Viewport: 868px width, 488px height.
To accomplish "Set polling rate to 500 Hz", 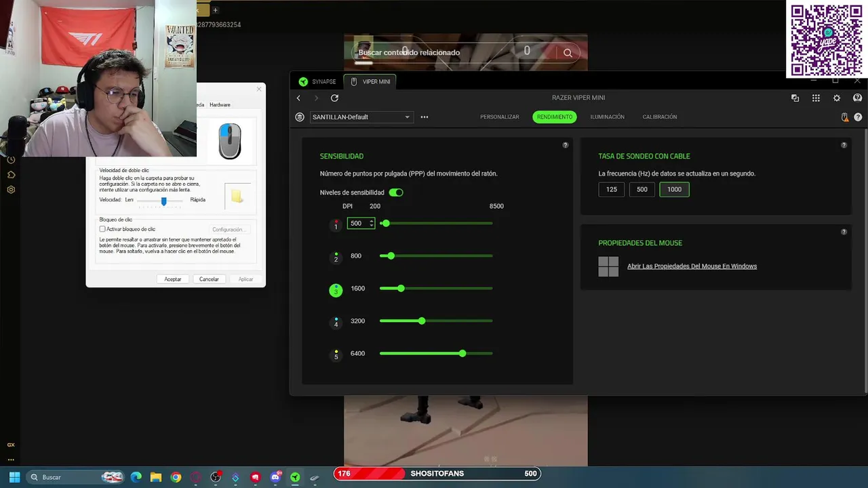I will [x=642, y=190].
